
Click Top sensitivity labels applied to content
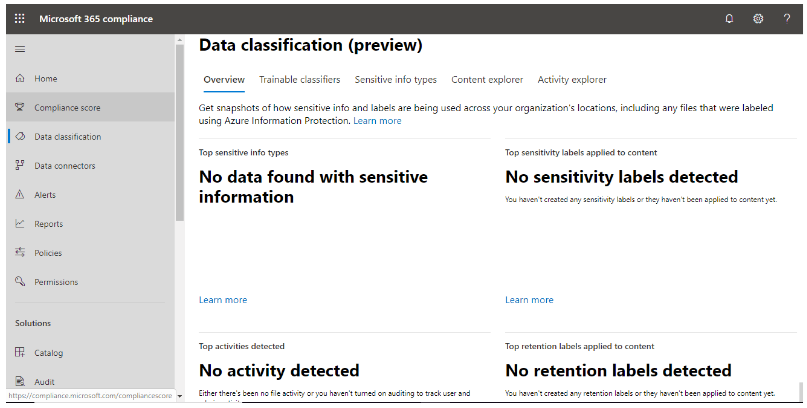pos(581,152)
